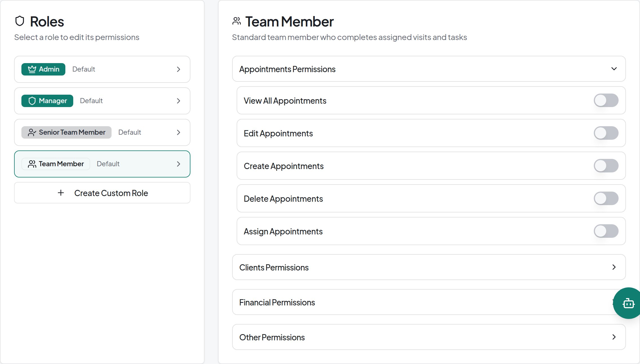
Task: Enable Delete Appointments switch
Action: pyautogui.click(x=606, y=199)
